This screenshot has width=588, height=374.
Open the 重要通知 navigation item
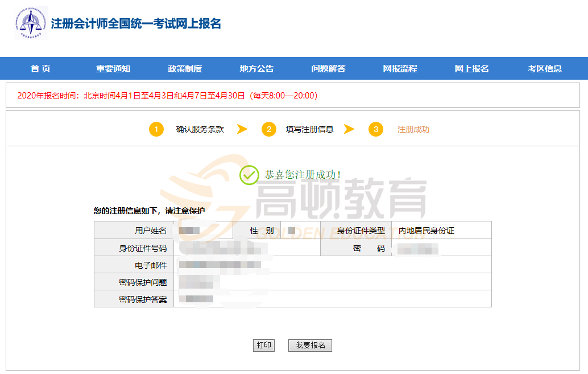pos(113,68)
